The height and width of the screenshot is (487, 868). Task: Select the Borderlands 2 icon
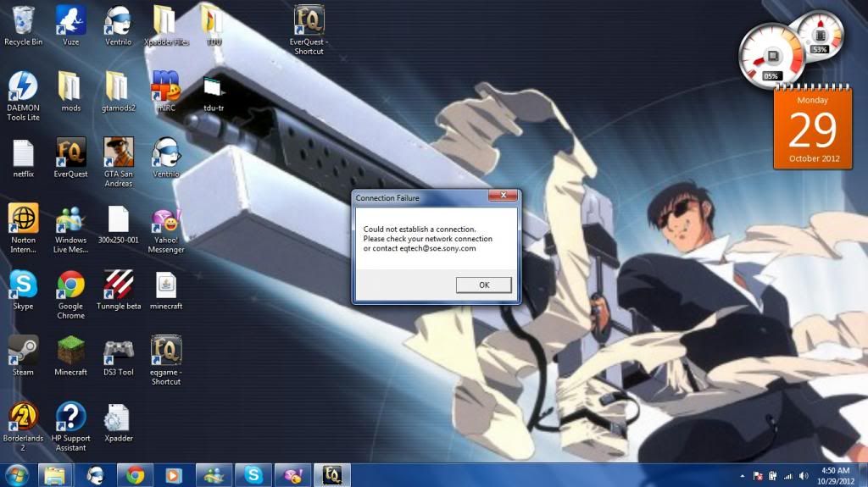click(x=23, y=427)
